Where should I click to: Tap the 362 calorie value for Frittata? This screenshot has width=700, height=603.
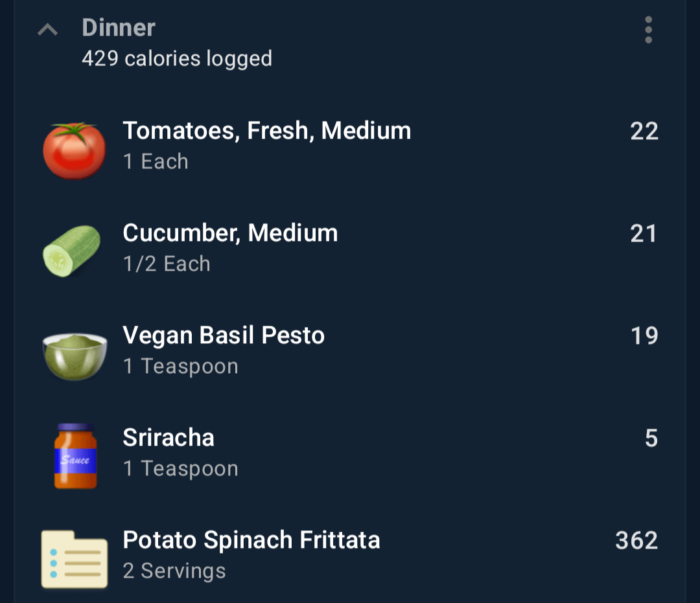pos(636,540)
